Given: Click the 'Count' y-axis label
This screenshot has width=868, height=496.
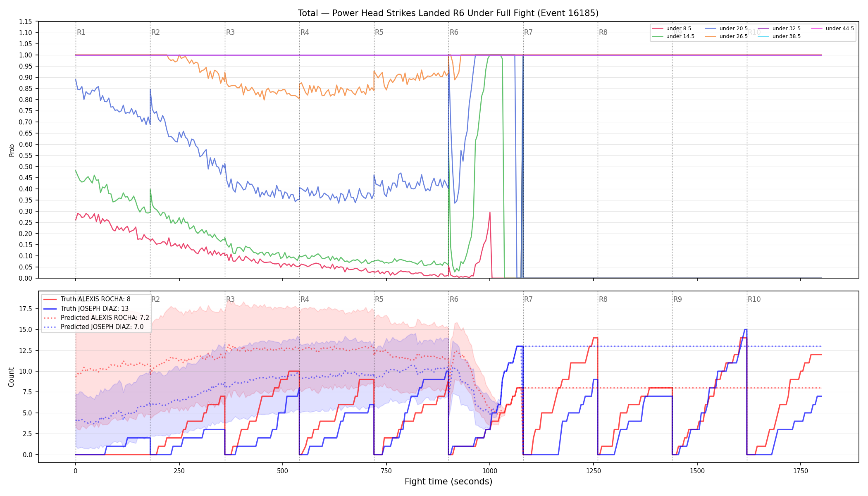Looking at the screenshot, I should coord(11,377).
